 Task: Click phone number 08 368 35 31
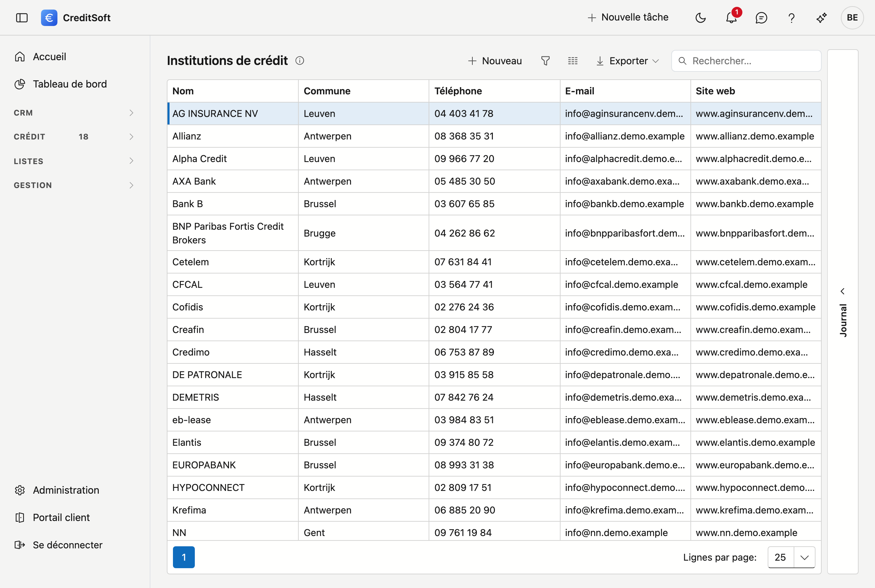tap(464, 136)
